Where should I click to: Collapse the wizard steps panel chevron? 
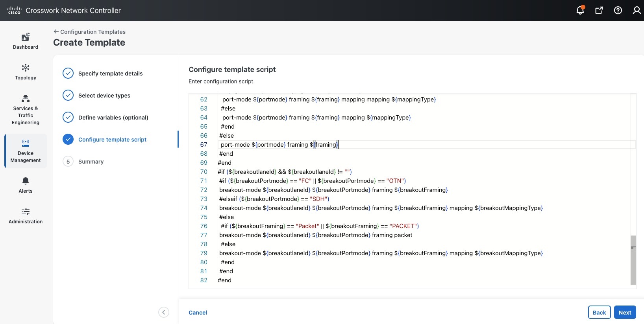point(164,312)
